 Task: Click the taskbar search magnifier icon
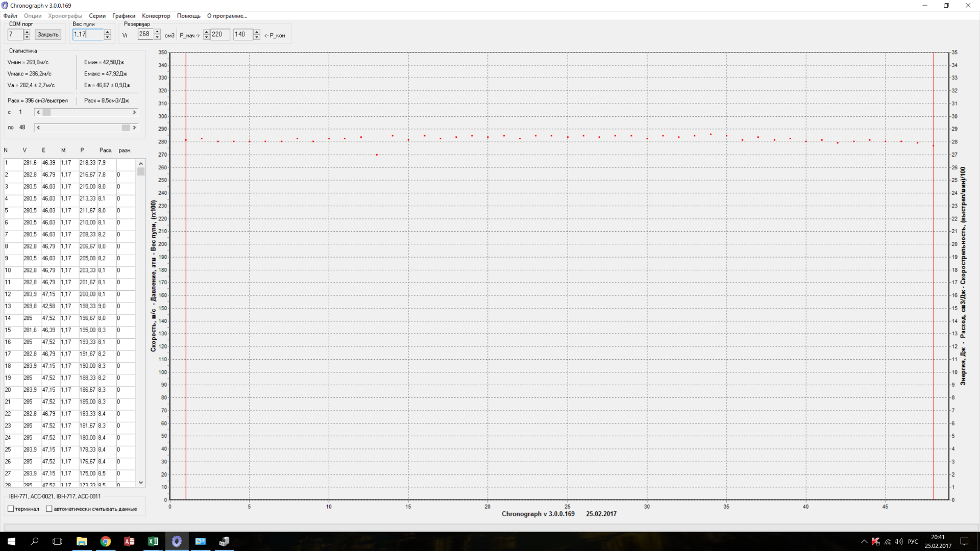point(35,541)
